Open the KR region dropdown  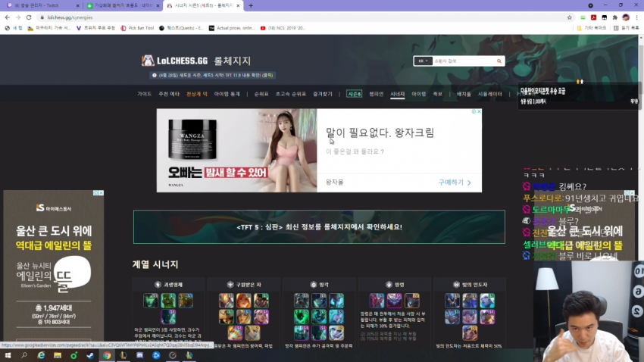pos(423,61)
